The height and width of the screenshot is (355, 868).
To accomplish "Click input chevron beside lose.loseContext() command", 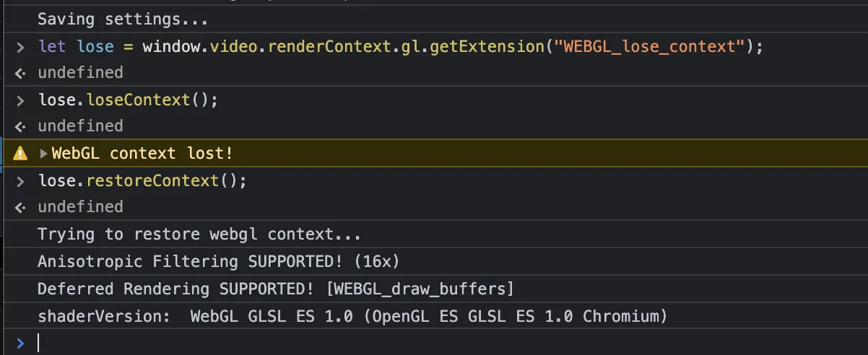I will pyautogui.click(x=20, y=100).
